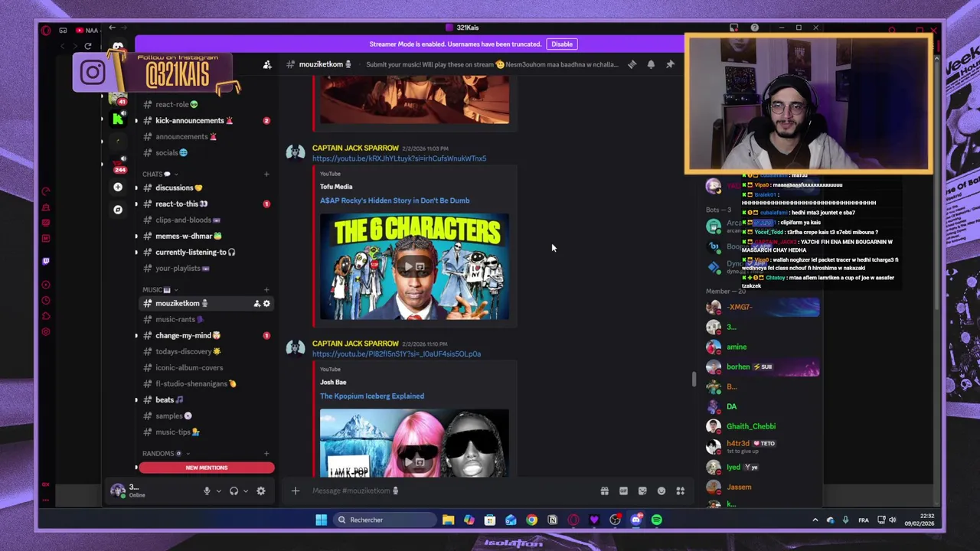Image resolution: width=980 pixels, height=551 pixels.
Task: Click the Message #mouziketkom input field
Action: click(x=452, y=491)
